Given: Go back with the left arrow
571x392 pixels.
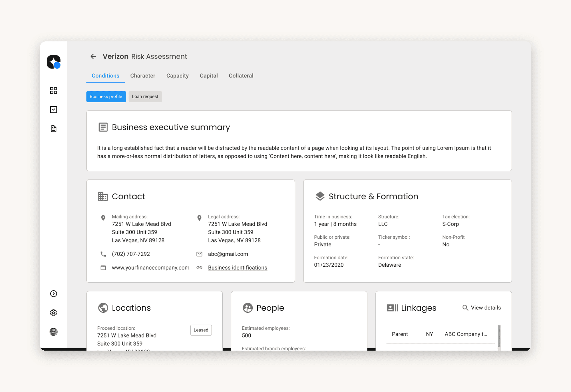Looking at the screenshot, I should click(93, 57).
